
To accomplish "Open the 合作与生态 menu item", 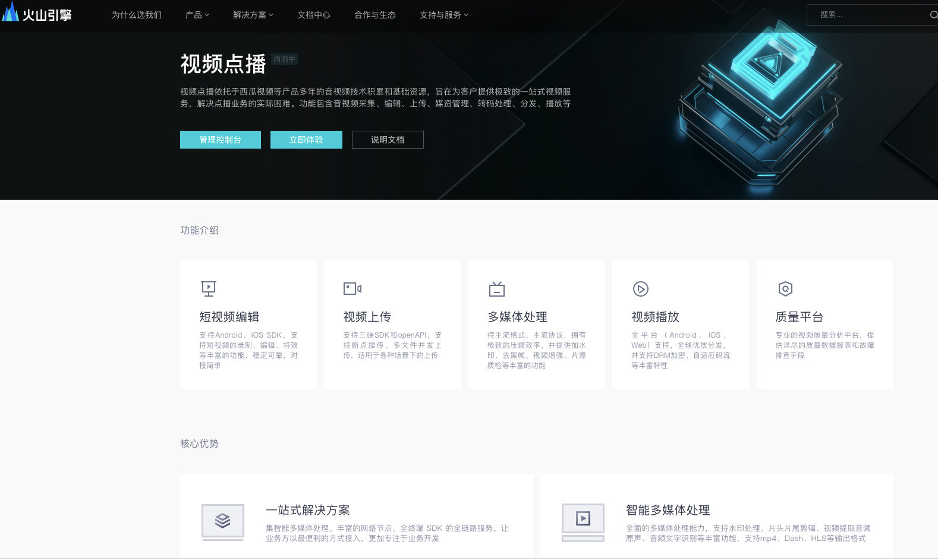I will tap(375, 15).
